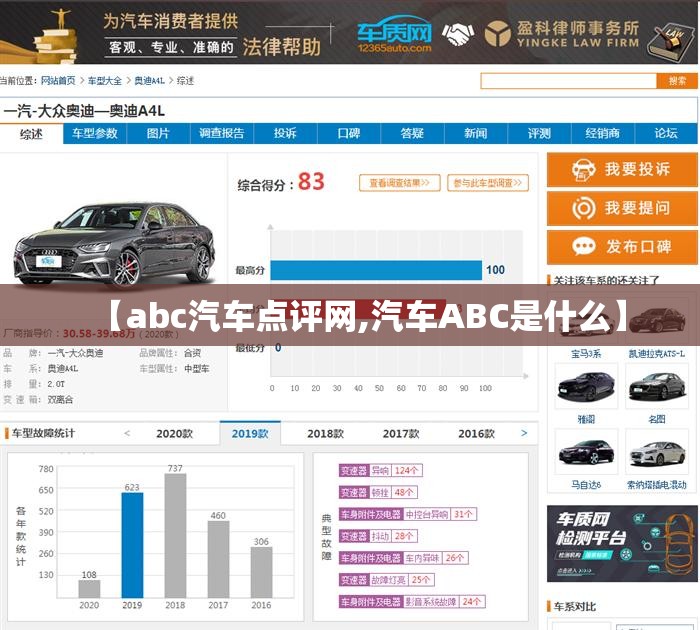Image resolution: width=700 pixels, height=630 pixels.
Task: Click the 雅阁 car thumbnail
Action: coord(586,386)
